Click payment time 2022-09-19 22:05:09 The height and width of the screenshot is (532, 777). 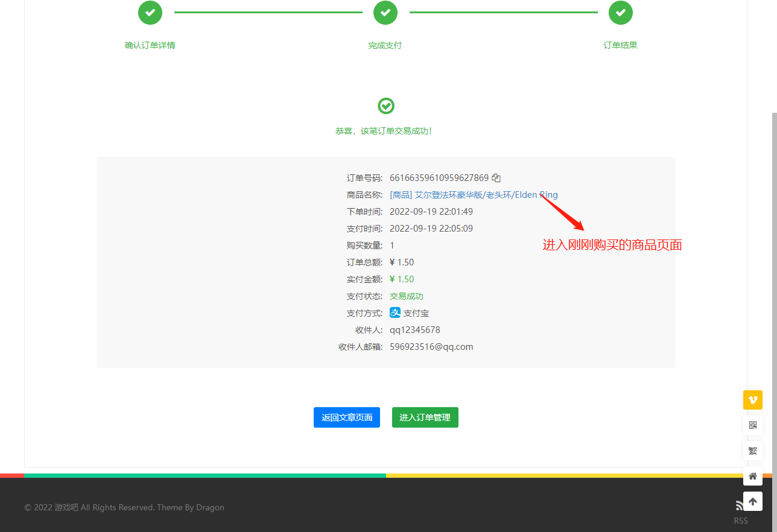431,229
